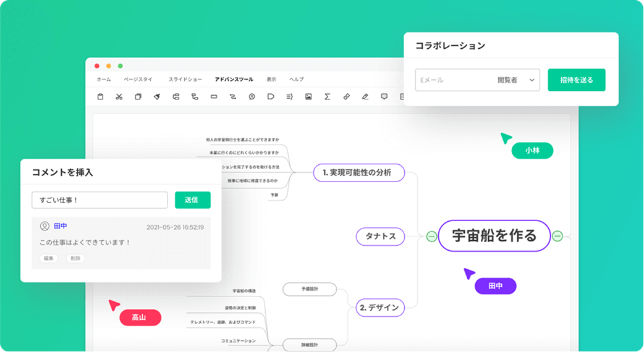Screen dimensions: 644x352
Task: Click the hyperlink chain icon
Action: tap(347, 96)
